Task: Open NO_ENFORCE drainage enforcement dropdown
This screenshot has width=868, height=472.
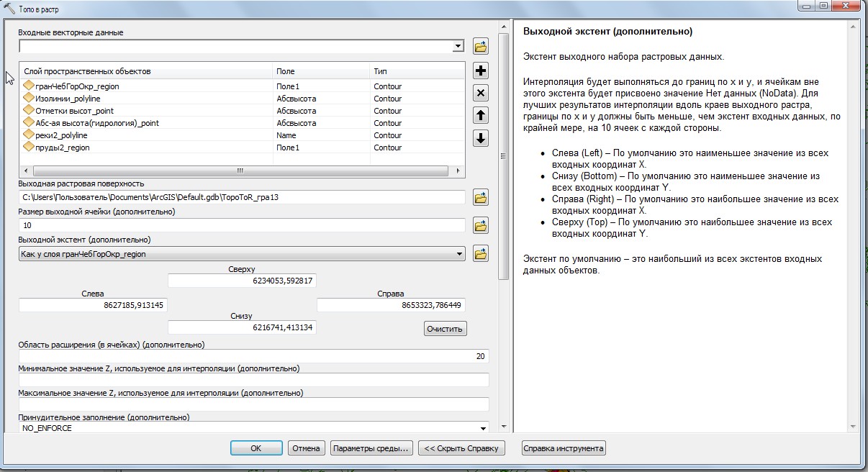Action: [482, 428]
